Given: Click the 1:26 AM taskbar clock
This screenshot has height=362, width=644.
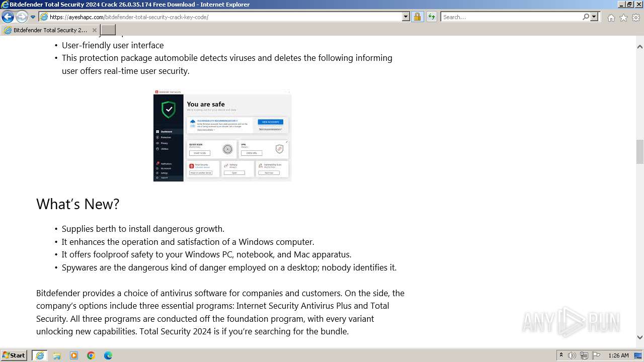Looking at the screenshot, I should coord(618,355).
